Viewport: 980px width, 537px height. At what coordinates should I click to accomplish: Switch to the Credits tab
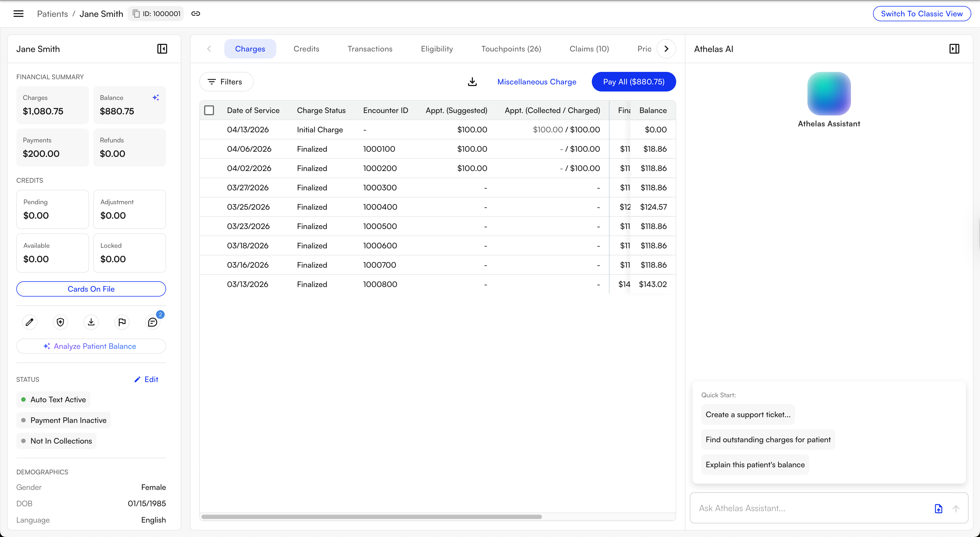[x=306, y=49]
